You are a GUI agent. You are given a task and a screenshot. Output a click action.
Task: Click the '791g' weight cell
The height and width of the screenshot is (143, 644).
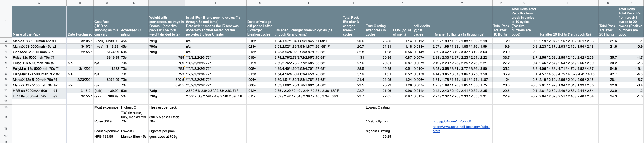[x=166, y=41]
